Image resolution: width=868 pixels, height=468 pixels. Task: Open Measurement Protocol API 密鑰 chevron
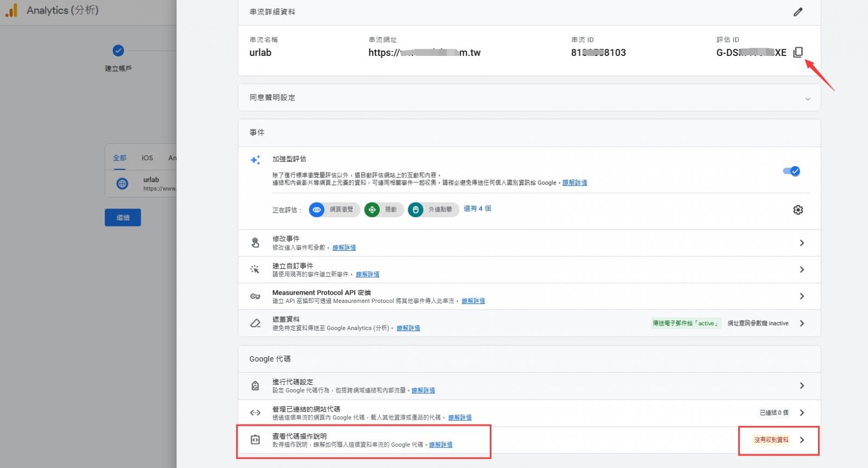tap(802, 296)
